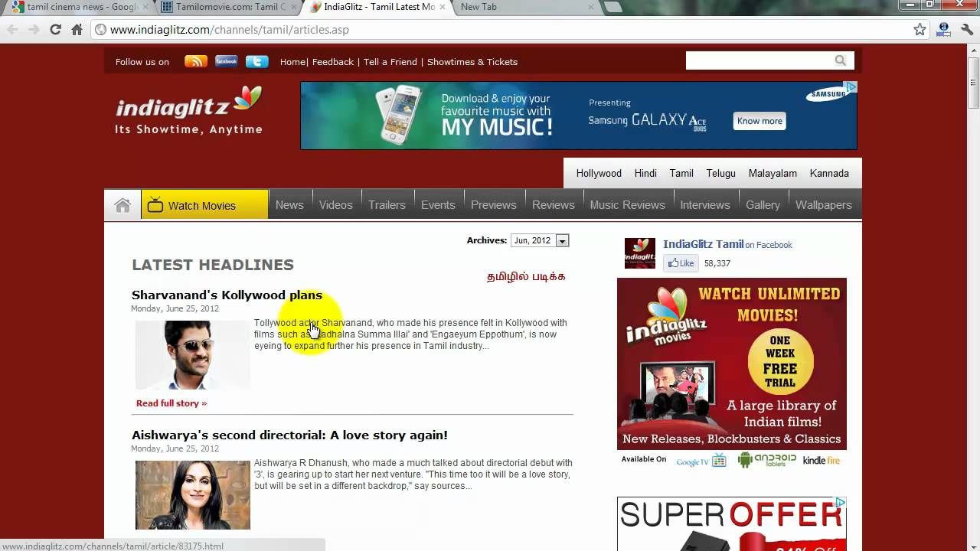Viewport: 980px width, 551px height.
Task: Select the Hindi language link
Action: click(645, 174)
